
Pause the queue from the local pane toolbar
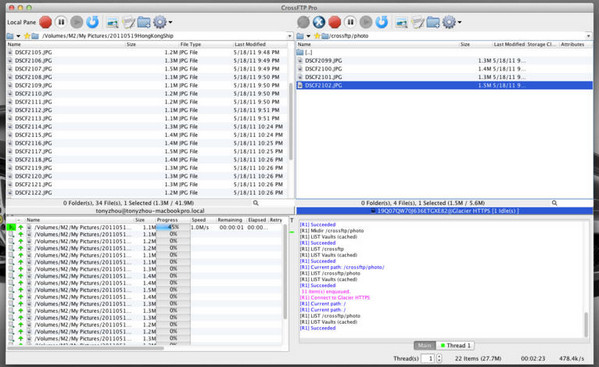point(61,22)
